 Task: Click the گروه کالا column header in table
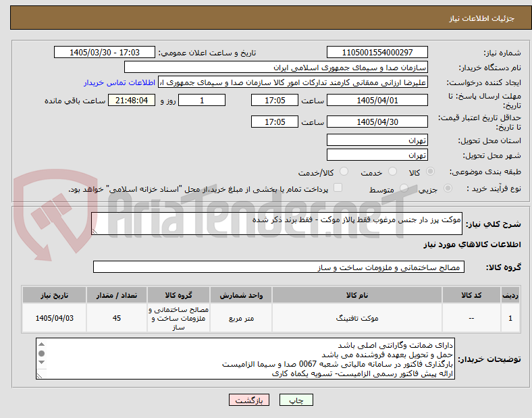pyautogui.click(x=178, y=295)
